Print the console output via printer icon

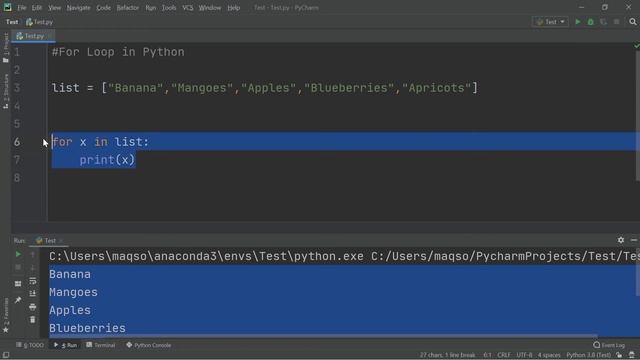[x=33, y=307]
